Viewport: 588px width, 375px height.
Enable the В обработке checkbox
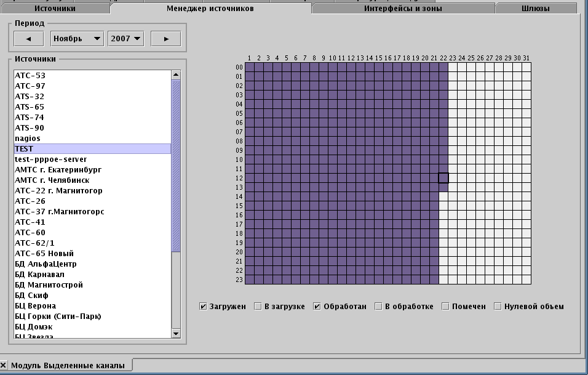click(x=379, y=307)
